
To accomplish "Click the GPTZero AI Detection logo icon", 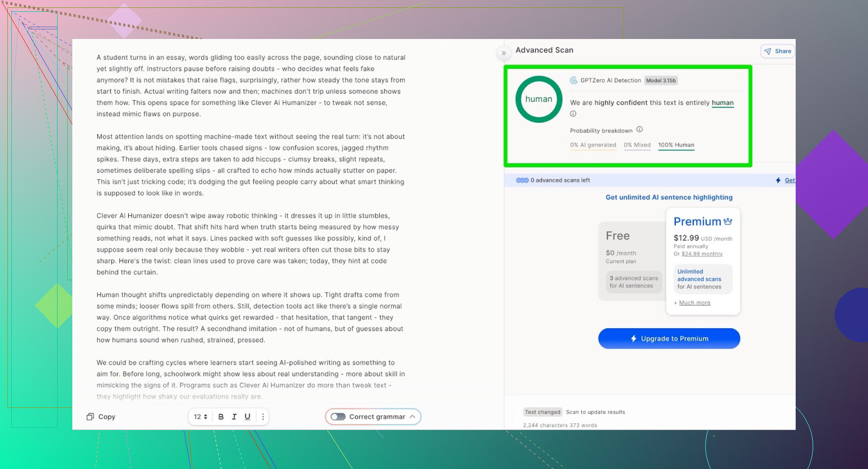I will [574, 81].
